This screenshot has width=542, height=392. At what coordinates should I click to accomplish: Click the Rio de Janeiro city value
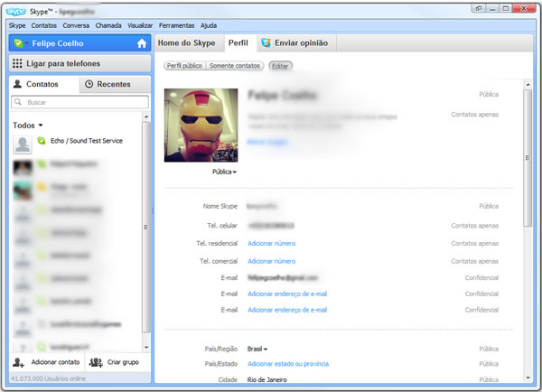pos(266,379)
